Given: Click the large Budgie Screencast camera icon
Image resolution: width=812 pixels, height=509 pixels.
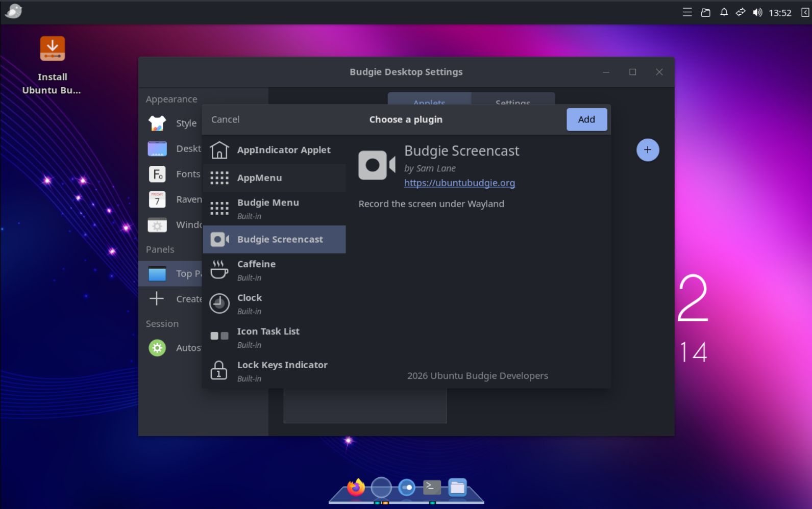Looking at the screenshot, I should [x=377, y=165].
